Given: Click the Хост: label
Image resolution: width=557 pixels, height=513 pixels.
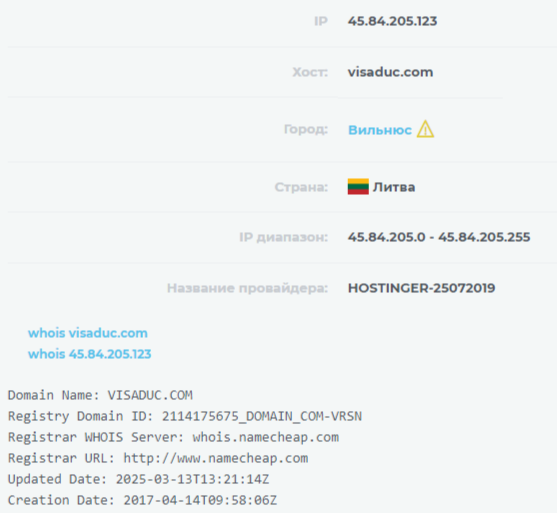Looking at the screenshot, I should 310,72.
